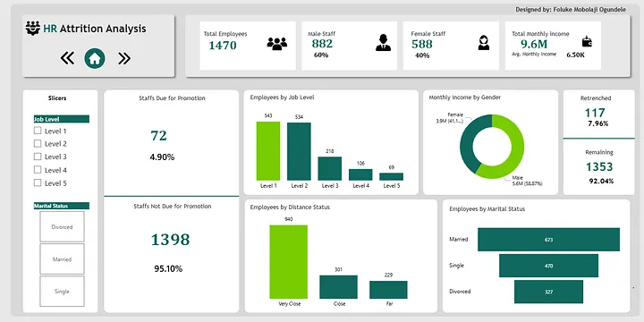Image resolution: width=644 pixels, height=322 pixels.
Task: Click the Male 5.6M donut data label
Action: tap(527, 181)
